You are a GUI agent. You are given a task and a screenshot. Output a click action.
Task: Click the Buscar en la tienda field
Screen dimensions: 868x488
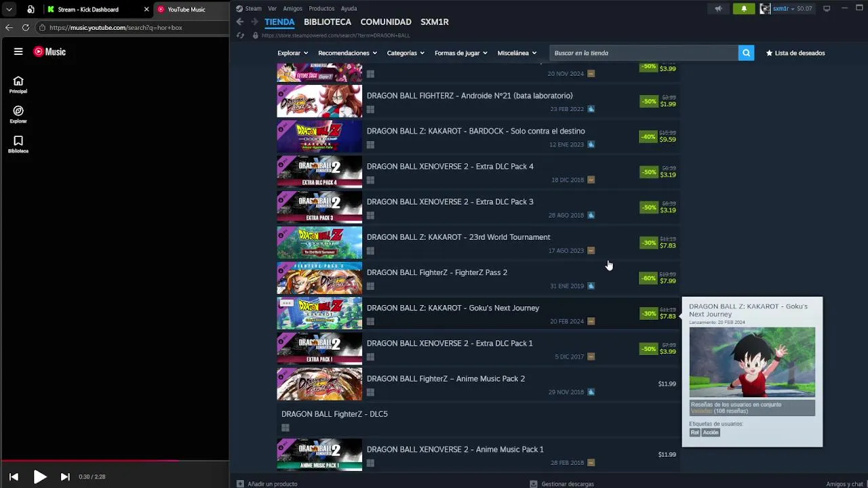click(644, 53)
